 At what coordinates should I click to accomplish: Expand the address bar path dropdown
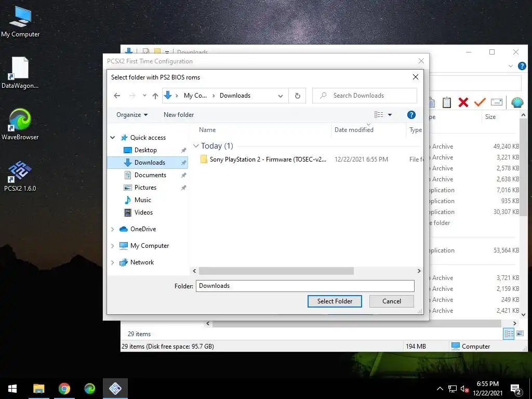(x=281, y=96)
